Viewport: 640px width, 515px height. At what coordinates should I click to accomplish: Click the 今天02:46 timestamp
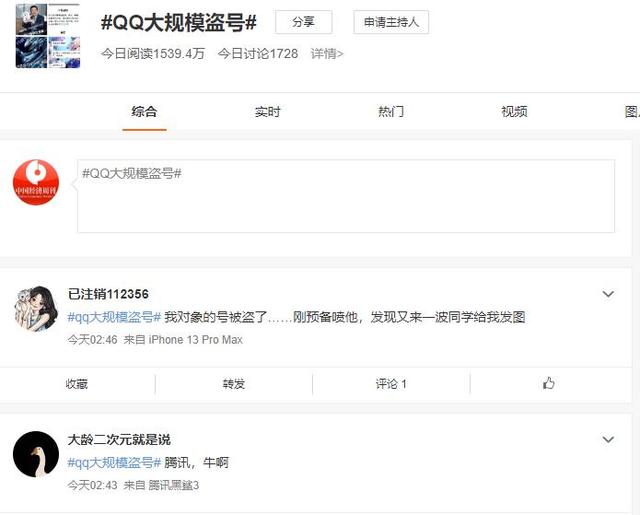93,340
